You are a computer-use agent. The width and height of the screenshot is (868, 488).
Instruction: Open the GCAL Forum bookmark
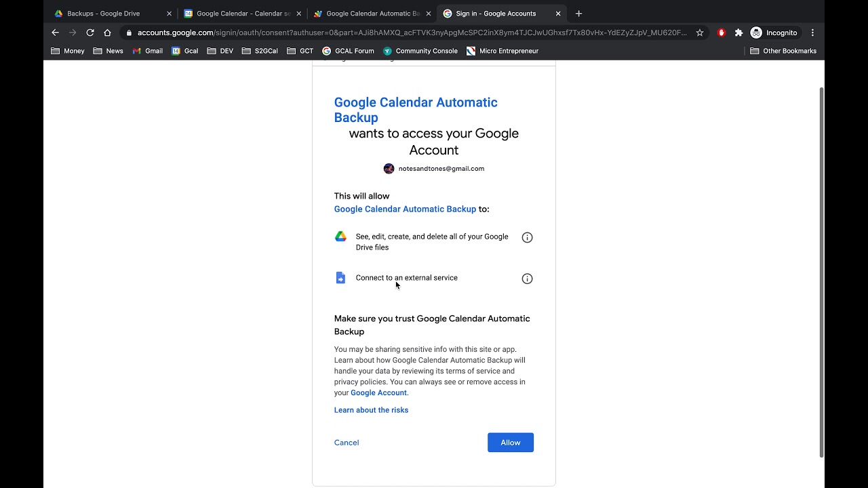(348, 51)
